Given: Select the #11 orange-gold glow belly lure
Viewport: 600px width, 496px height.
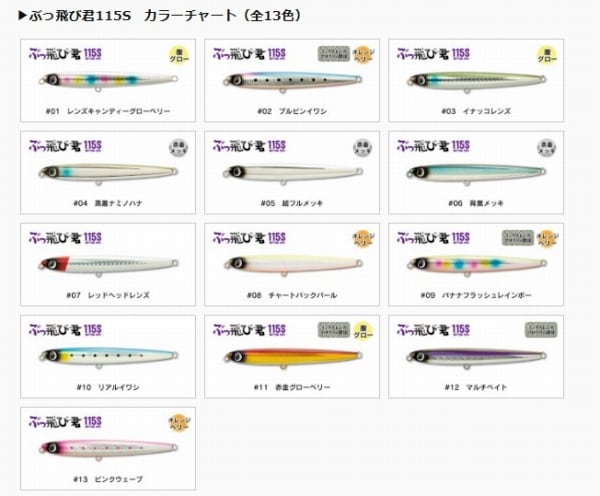Looking at the screenshot, I should pos(293,358).
